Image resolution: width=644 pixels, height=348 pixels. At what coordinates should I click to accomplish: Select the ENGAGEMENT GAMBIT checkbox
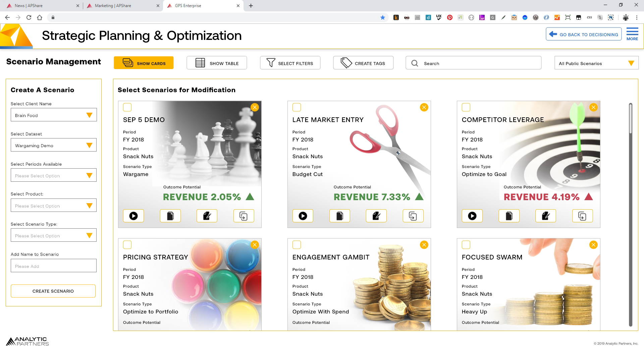click(297, 245)
